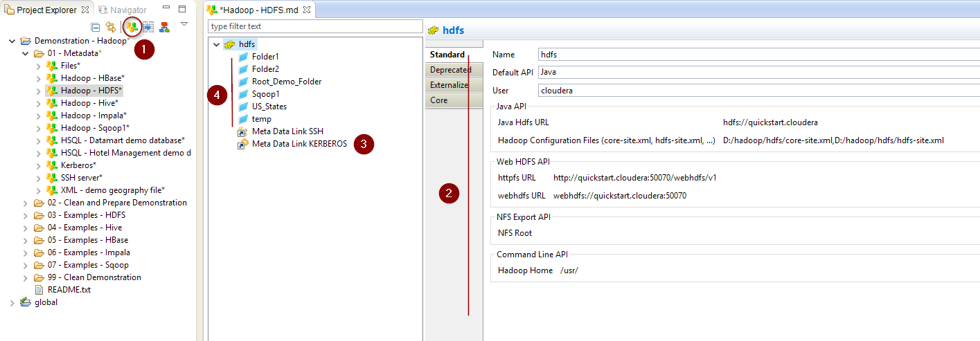
Task: Click the User field containing cloudera
Action: (x=758, y=90)
